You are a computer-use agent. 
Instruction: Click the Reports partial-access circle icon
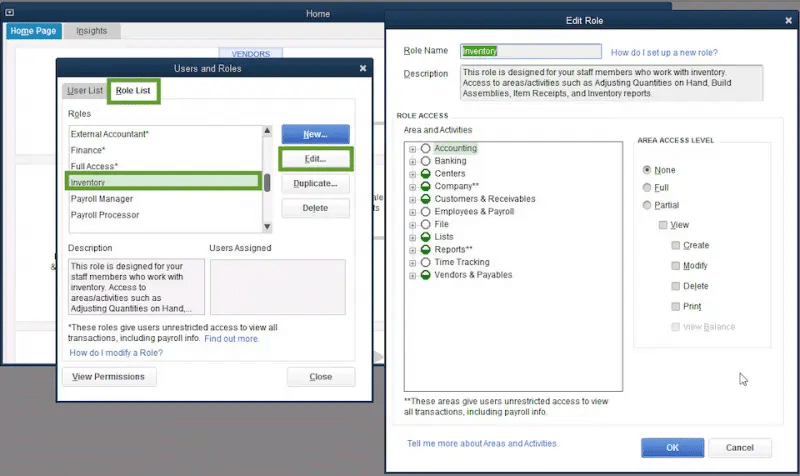[x=426, y=249]
